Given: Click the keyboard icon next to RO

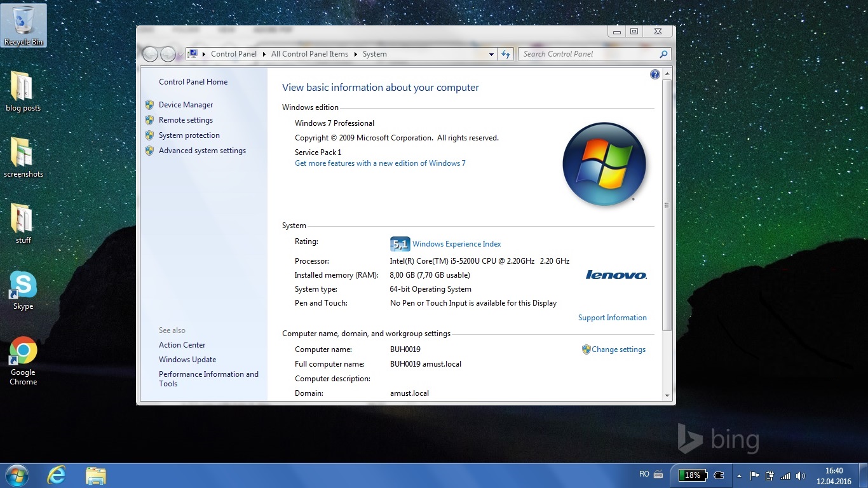Looking at the screenshot, I should click(658, 474).
